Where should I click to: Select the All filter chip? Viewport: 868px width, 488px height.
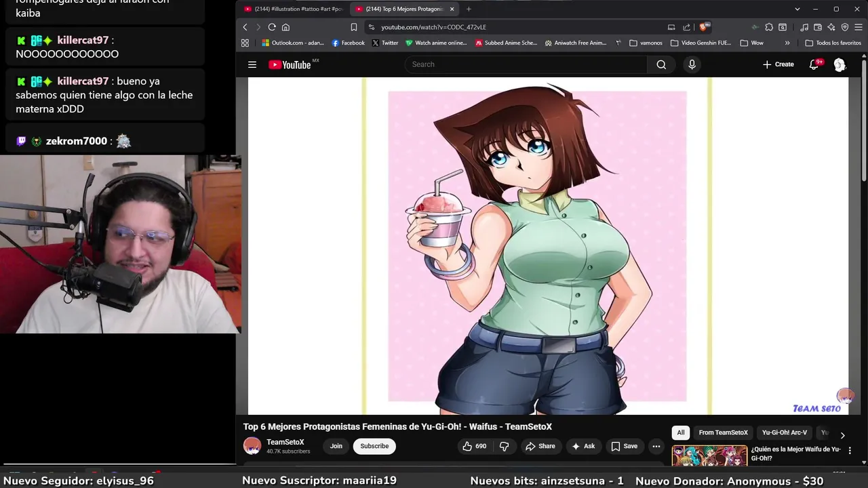[681, 432]
